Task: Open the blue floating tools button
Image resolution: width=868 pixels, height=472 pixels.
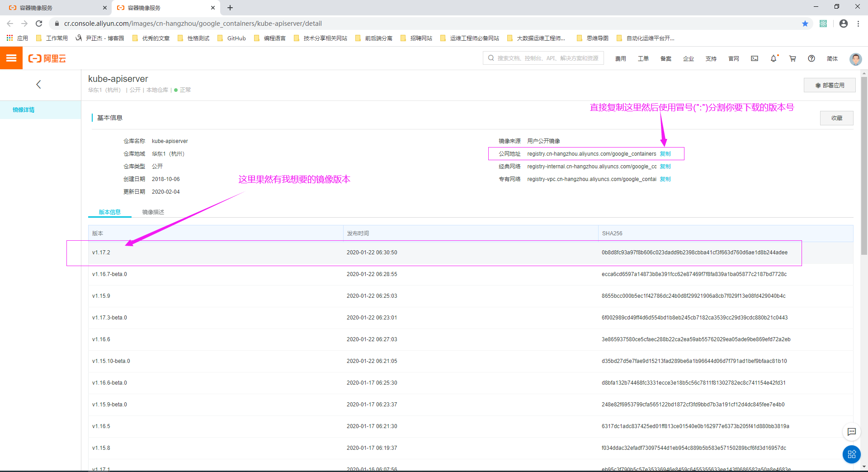Action: pos(852,454)
